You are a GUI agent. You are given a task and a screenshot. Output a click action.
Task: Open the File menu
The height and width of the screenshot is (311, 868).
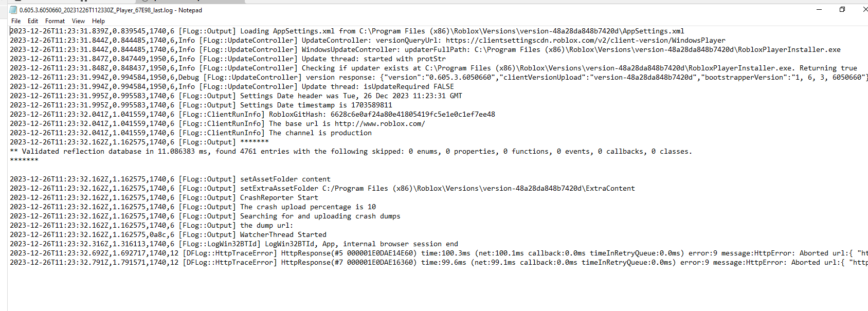coord(16,21)
